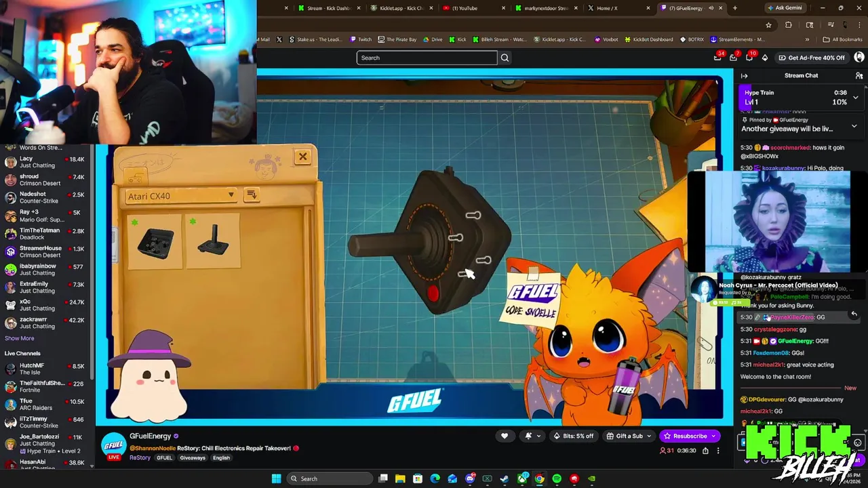Open the All Bookmarks folder
Screen dimensions: 868x488
tap(842, 39)
